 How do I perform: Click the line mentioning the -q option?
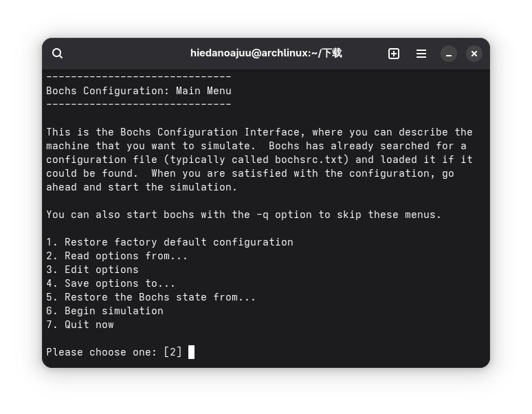[x=243, y=215]
